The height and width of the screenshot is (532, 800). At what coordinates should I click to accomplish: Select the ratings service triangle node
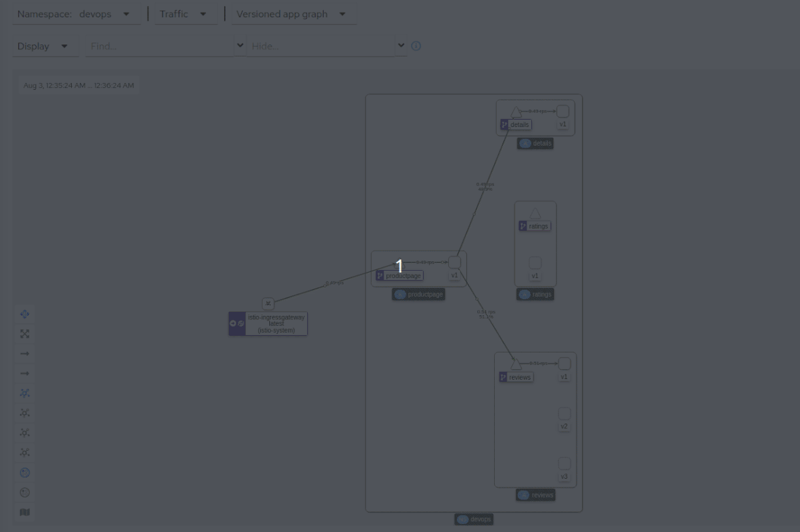click(535, 213)
